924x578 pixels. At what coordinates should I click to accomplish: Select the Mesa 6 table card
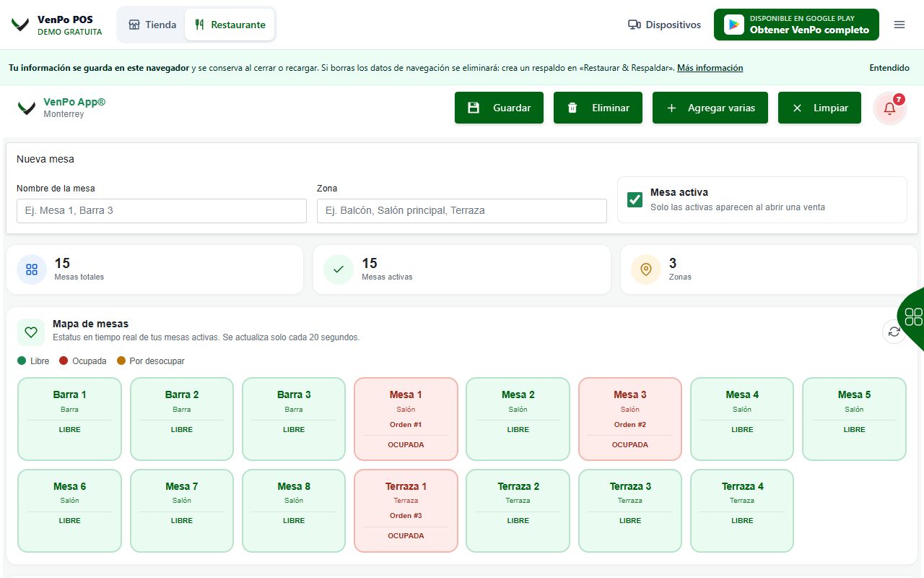tap(69, 511)
